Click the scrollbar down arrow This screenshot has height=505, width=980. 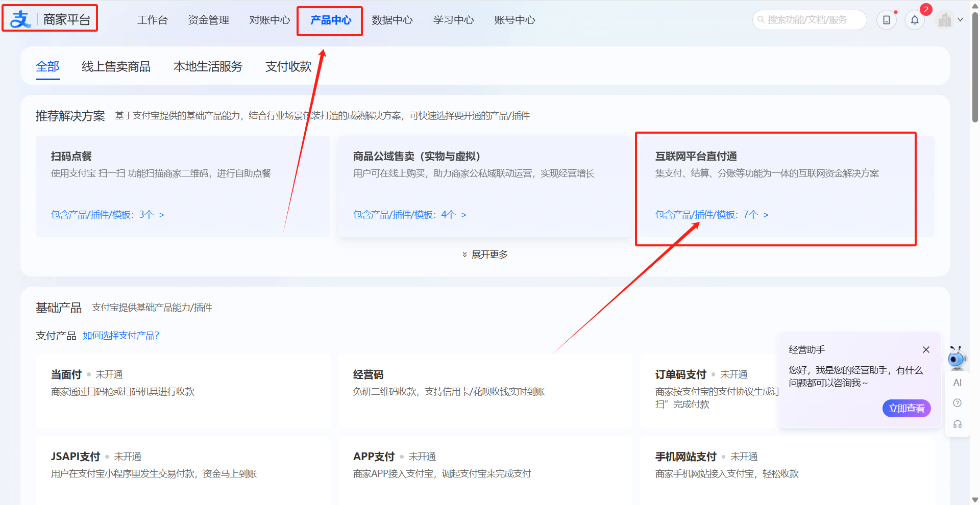(x=975, y=500)
